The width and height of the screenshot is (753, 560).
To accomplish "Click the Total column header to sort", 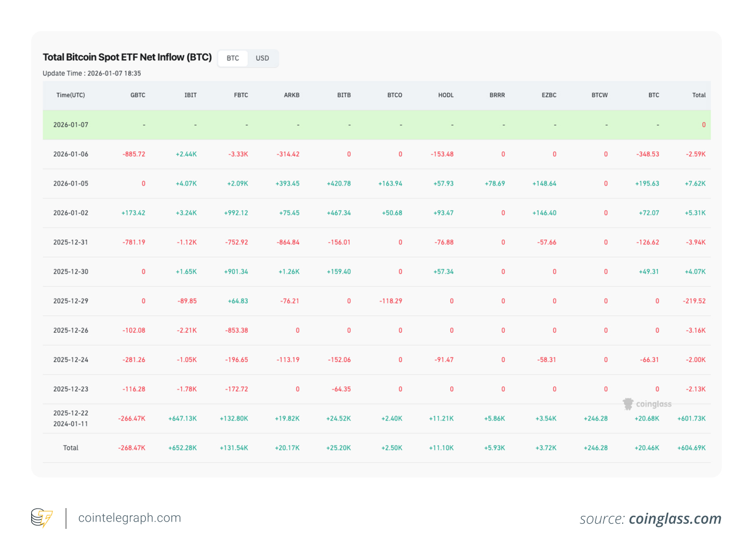I will pyautogui.click(x=698, y=95).
